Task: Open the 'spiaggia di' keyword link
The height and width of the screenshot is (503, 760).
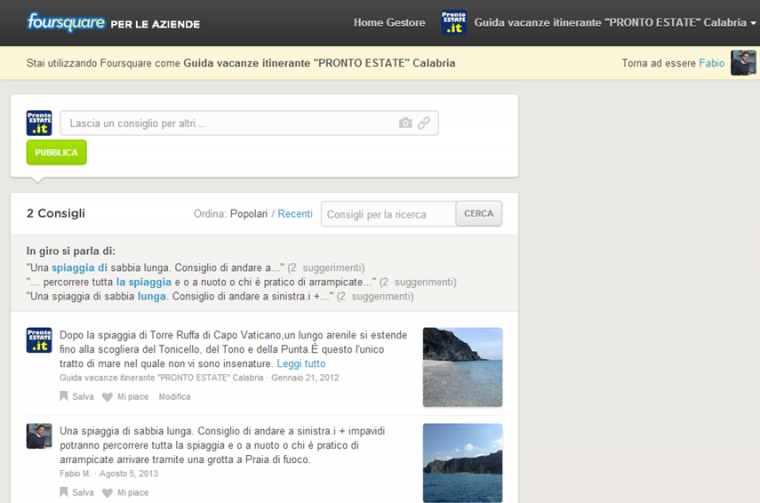Action: 79,268
